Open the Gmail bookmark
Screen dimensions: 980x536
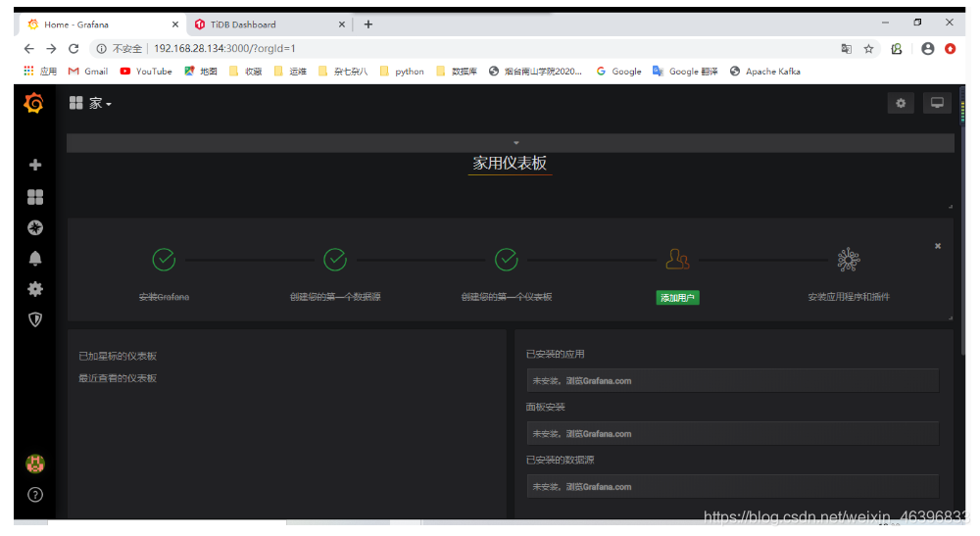coord(87,72)
